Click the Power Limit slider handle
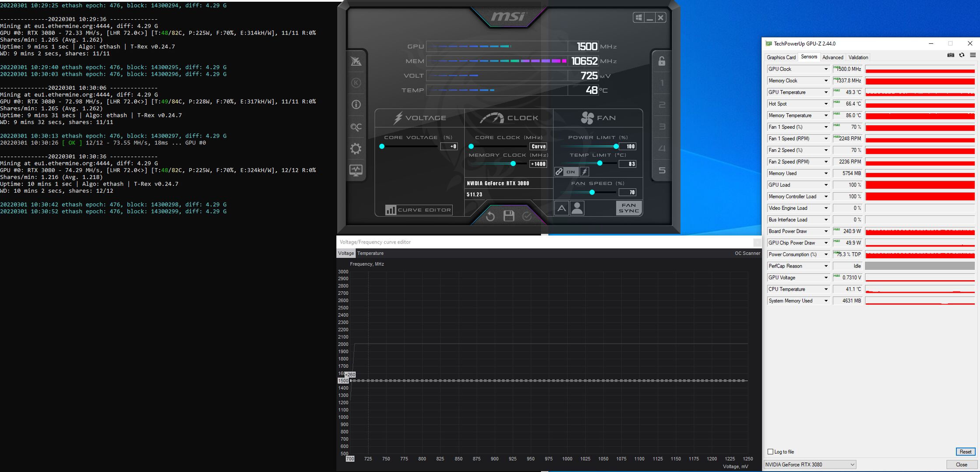980x472 pixels. click(x=616, y=146)
